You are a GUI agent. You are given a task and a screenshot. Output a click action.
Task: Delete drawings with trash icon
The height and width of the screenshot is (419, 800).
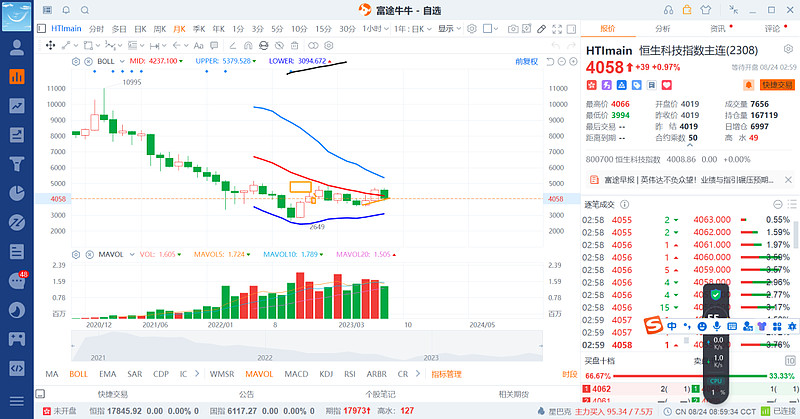pyautogui.click(x=294, y=45)
